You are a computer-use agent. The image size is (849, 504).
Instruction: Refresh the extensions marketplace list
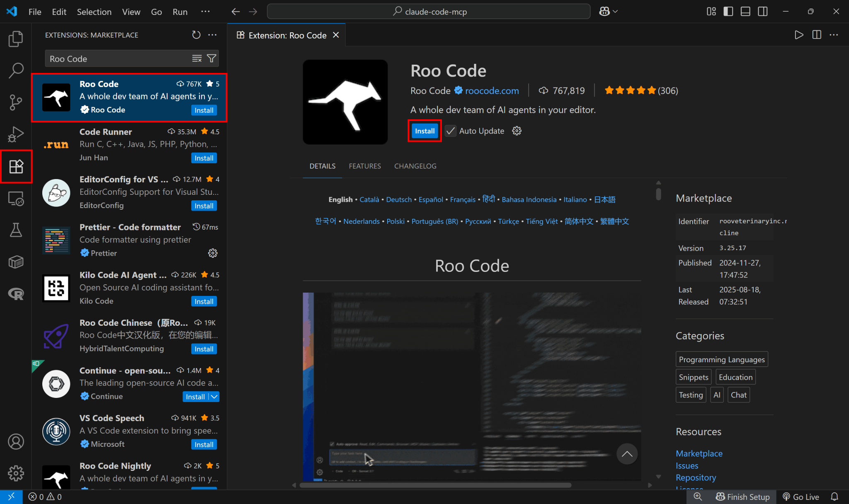[x=196, y=35]
